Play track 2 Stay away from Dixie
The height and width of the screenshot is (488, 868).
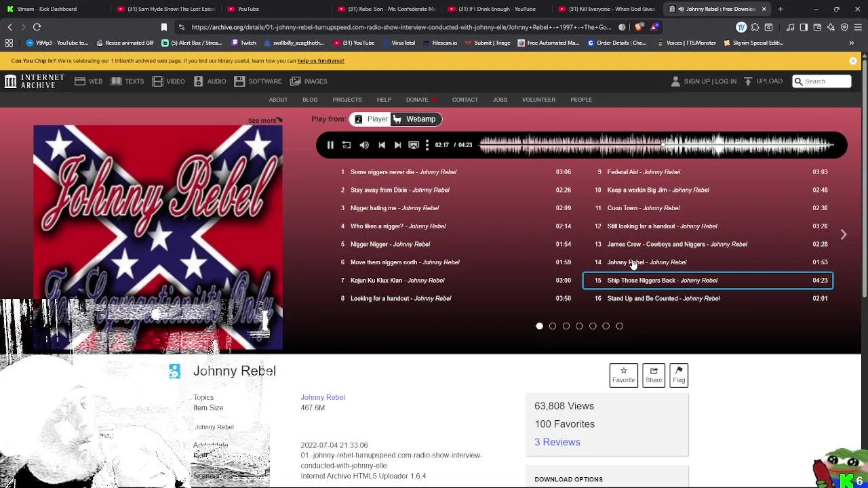(456, 190)
